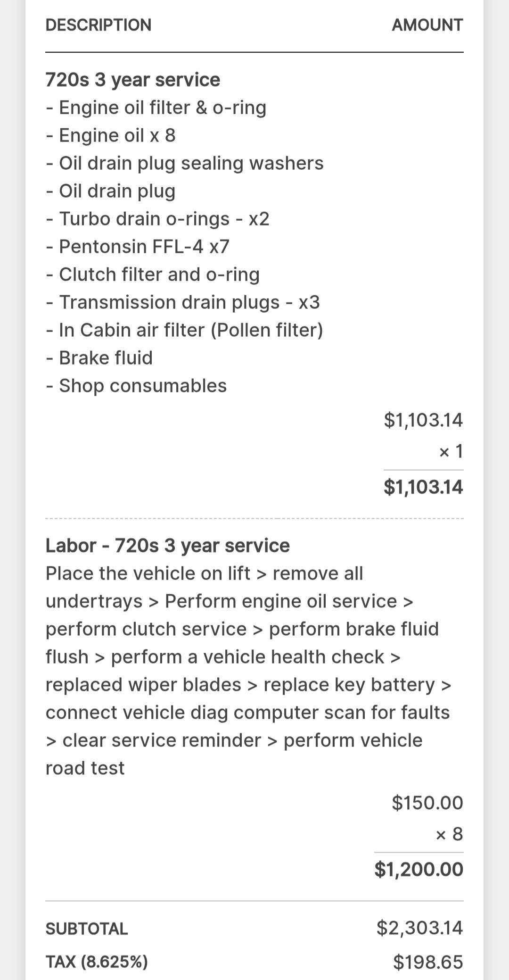Select "Transmission drain plugs - x3" item

[x=183, y=302]
